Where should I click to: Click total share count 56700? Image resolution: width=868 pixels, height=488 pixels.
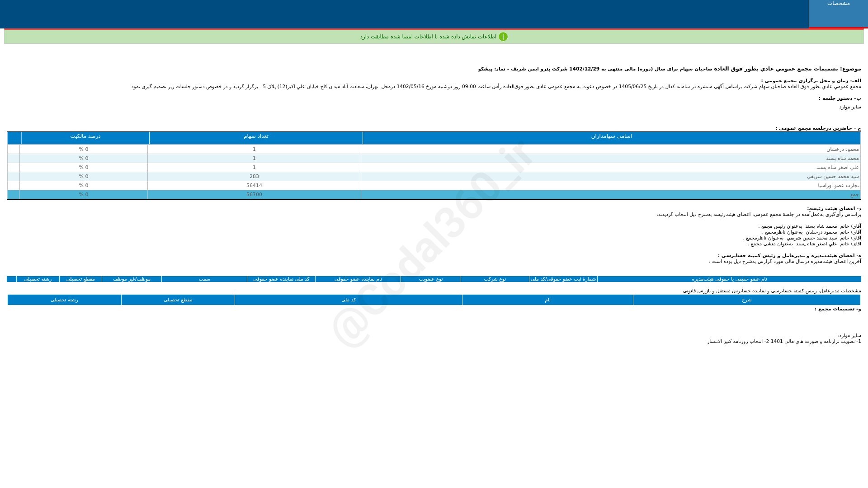pyautogui.click(x=254, y=195)
